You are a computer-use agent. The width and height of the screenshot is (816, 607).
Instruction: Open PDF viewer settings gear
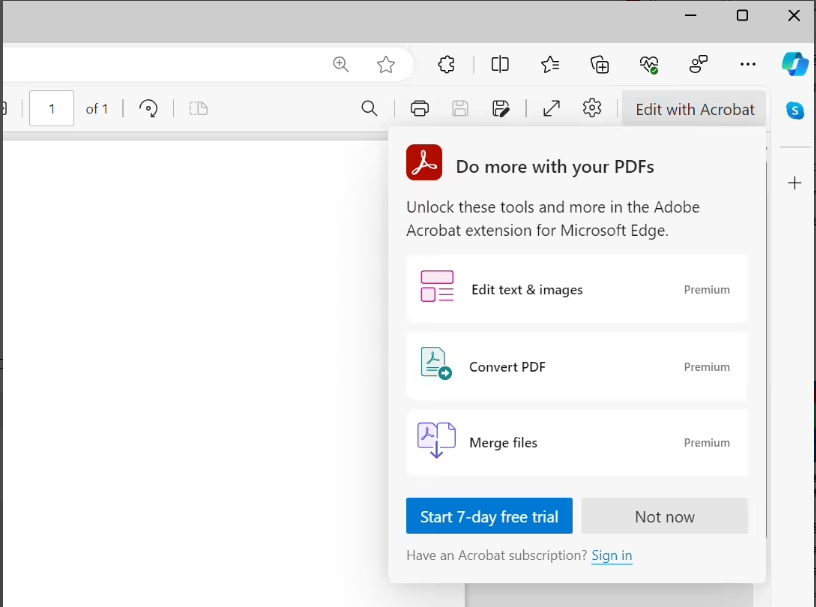pos(592,108)
